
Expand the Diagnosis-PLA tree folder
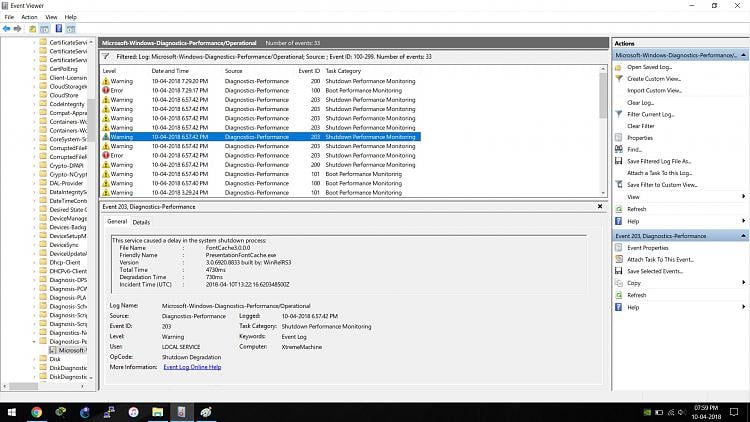(x=34, y=298)
